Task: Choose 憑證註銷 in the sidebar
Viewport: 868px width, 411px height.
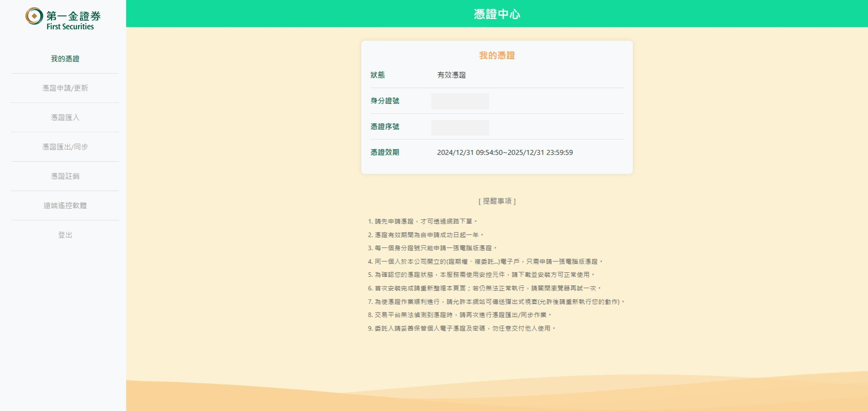Action: point(65,176)
